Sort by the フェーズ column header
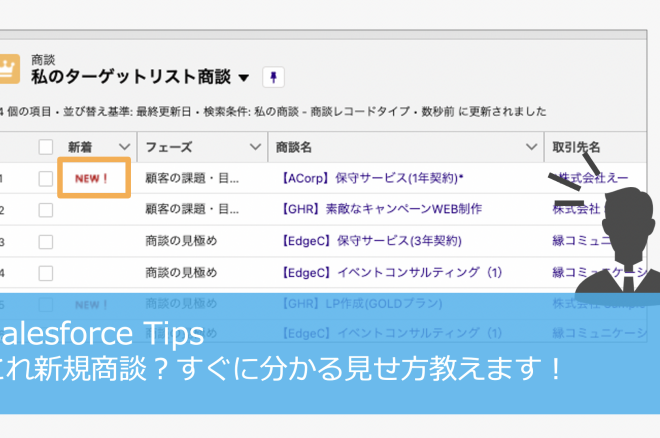This screenshot has height=438, width=660. (x=169, y=147)
